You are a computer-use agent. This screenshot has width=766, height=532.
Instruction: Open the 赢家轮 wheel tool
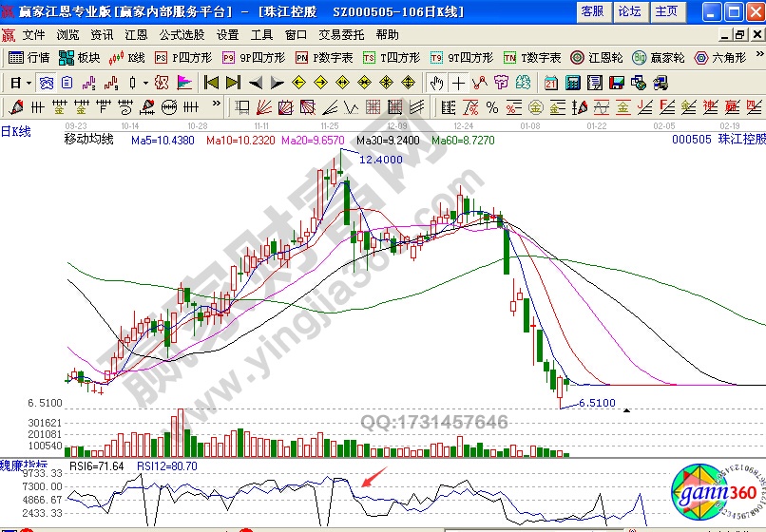(658, 58)
